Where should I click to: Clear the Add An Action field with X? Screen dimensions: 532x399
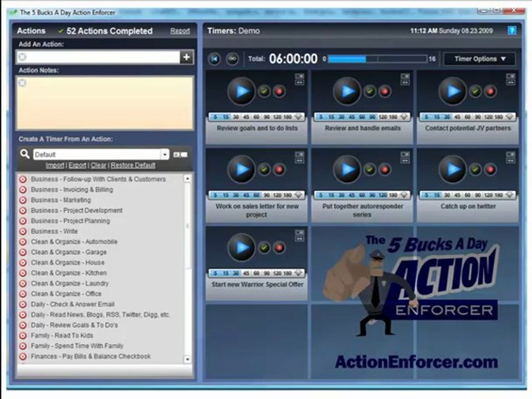pos(22,57)
